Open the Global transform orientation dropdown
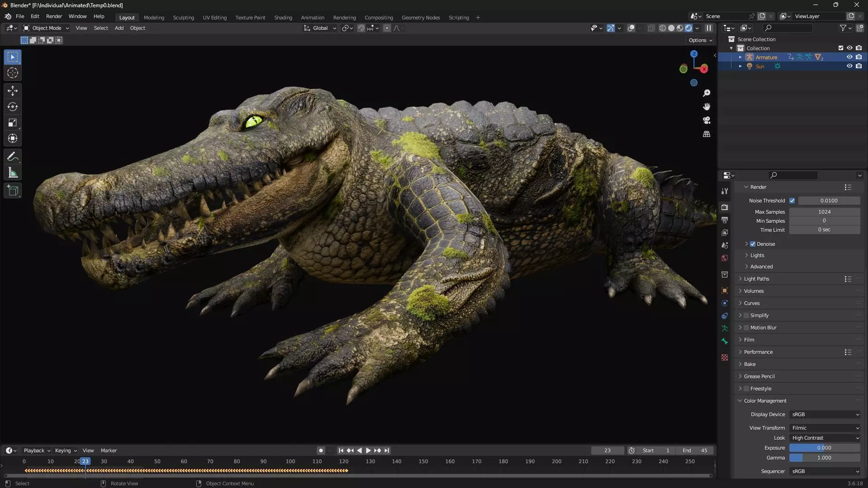 (320, 28)
